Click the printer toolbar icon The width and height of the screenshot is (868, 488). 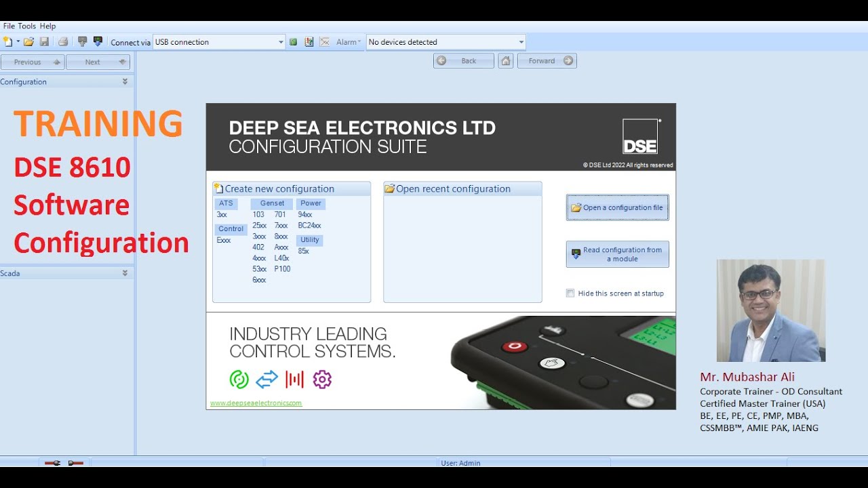(63, 42)
